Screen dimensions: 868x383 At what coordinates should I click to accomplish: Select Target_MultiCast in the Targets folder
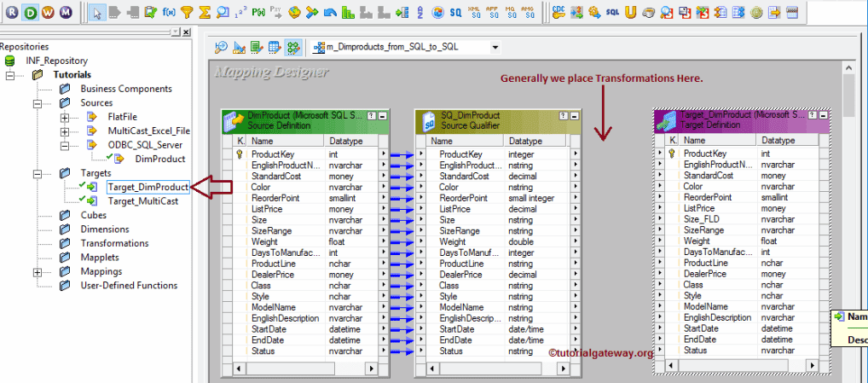(142, 201)
